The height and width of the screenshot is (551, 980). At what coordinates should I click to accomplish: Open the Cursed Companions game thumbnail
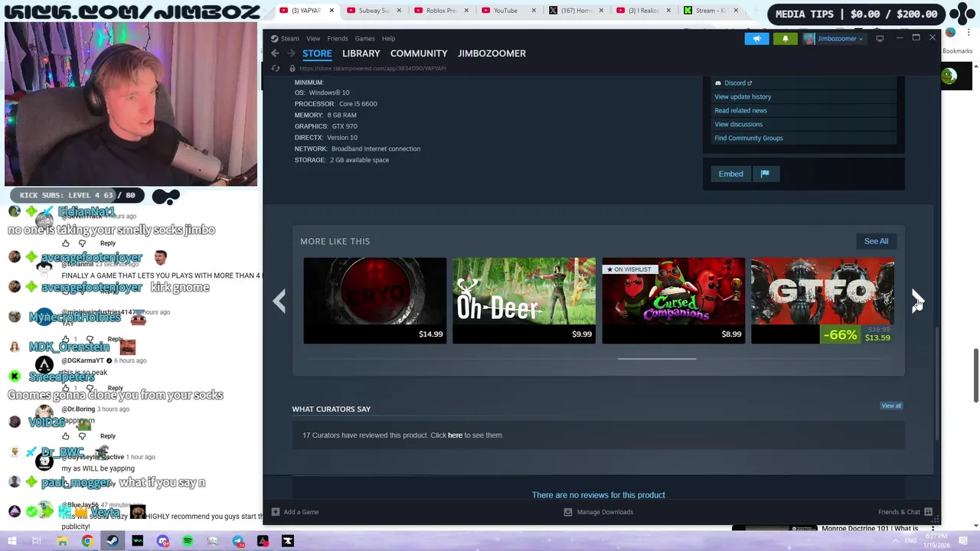[x=673, y=301]
